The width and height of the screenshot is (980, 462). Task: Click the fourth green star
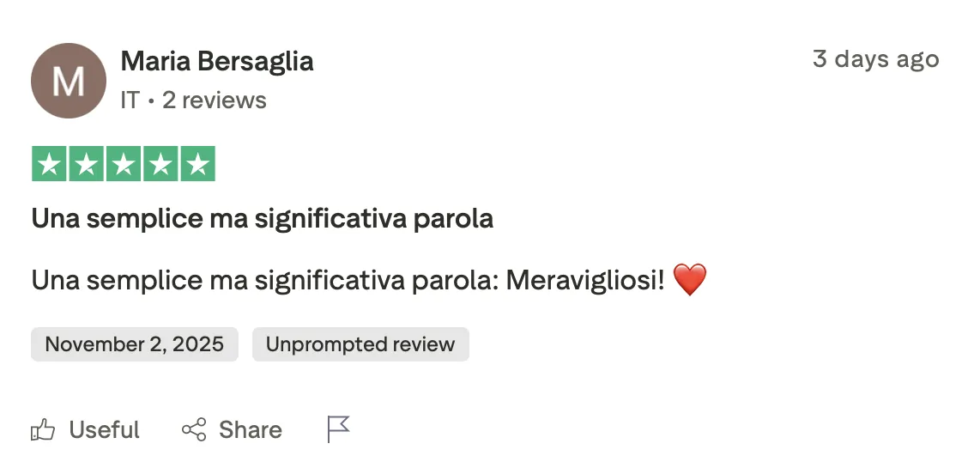click(160, 164)
